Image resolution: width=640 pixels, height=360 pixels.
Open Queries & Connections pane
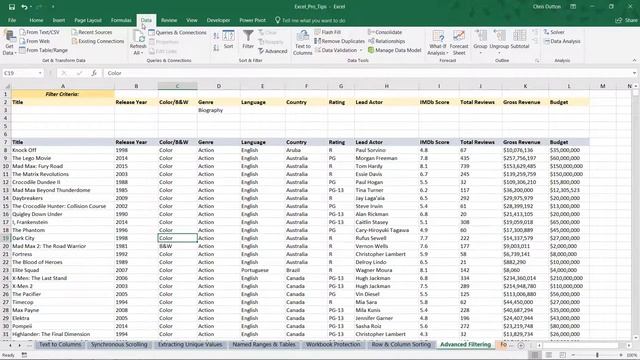pos(178,32)
